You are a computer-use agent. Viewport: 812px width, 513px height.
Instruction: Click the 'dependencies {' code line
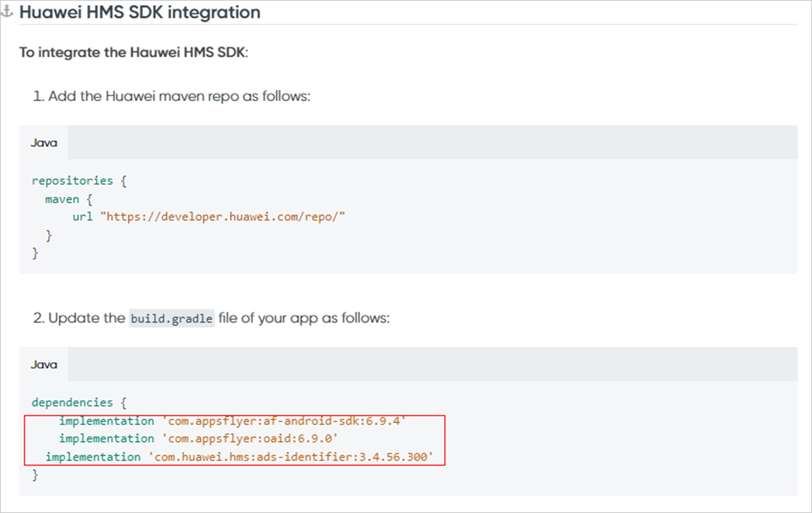point(79,403)
